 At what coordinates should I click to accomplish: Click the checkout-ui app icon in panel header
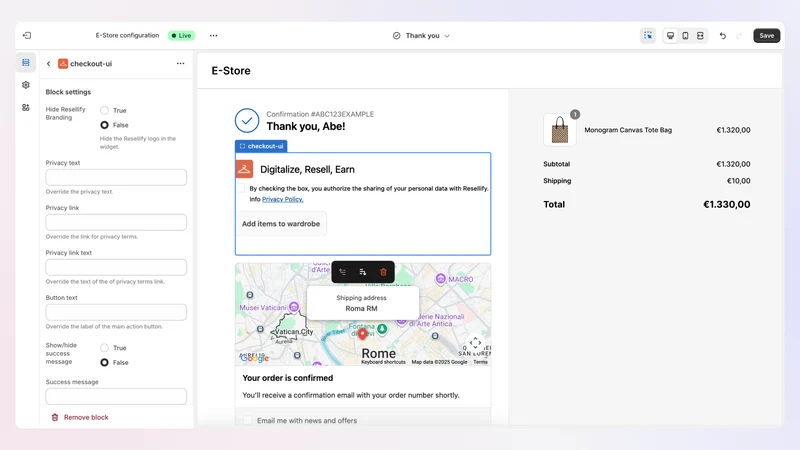pos(63,64)
